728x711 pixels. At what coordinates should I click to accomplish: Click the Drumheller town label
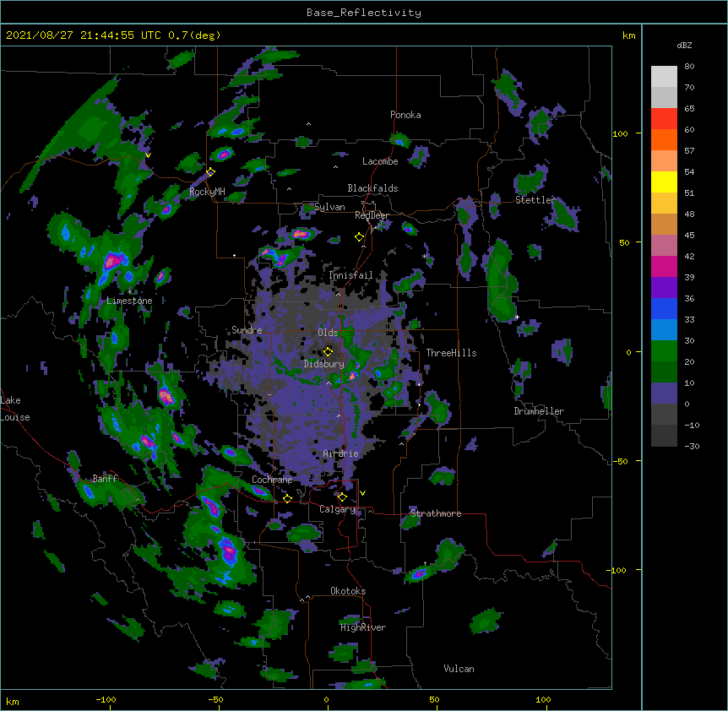[539, 411]
